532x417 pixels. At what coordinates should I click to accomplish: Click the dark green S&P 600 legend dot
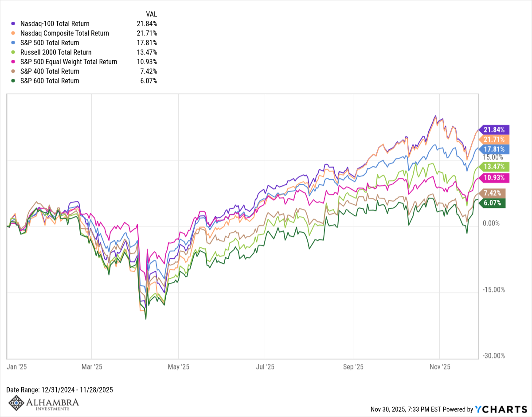[x=13, y=81]
